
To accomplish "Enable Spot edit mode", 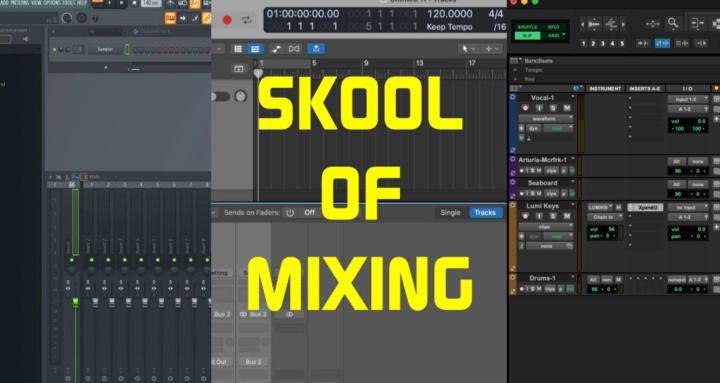I will coord(553,27).
